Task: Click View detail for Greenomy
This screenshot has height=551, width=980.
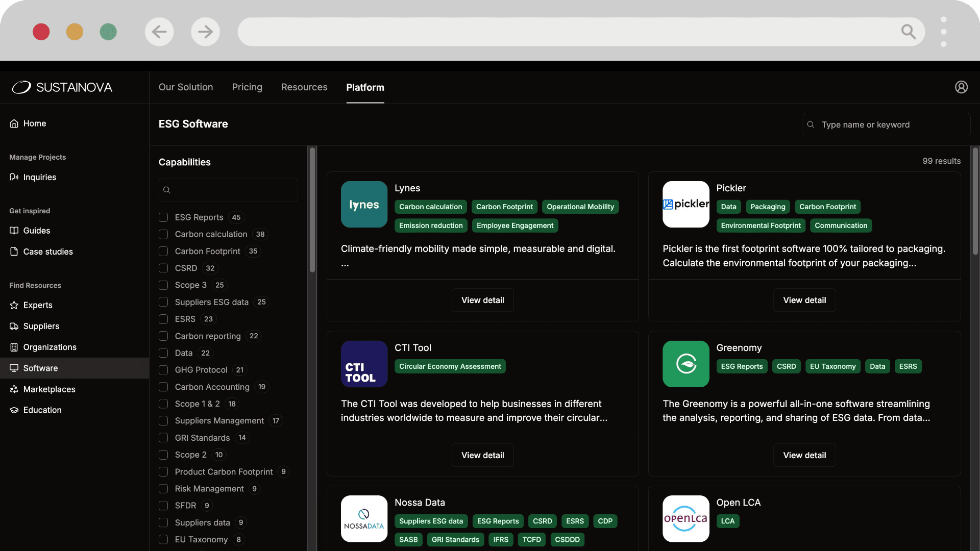Action: tap(804, 455)
